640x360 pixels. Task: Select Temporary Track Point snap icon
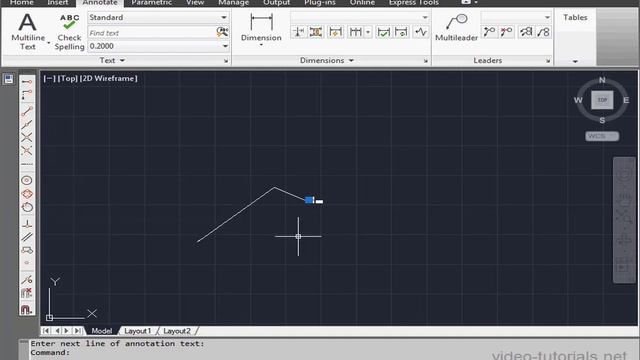pos(27,82)
